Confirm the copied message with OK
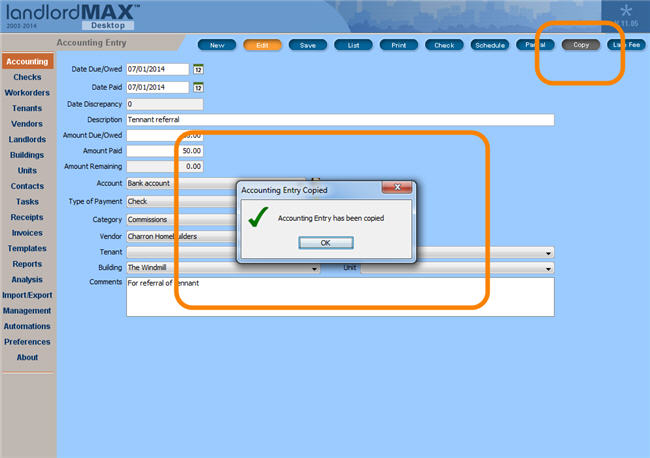The image size is (650, 458). click(326, 243)
